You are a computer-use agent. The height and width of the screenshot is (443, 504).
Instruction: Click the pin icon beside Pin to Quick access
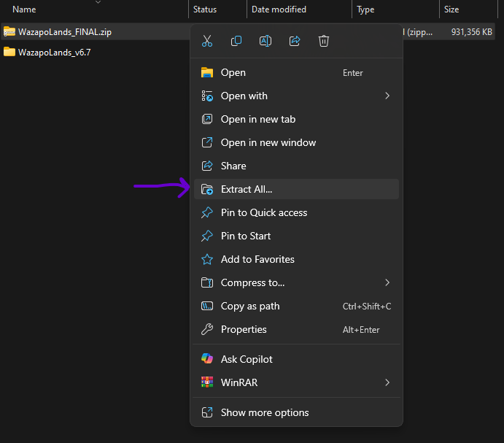207,212
